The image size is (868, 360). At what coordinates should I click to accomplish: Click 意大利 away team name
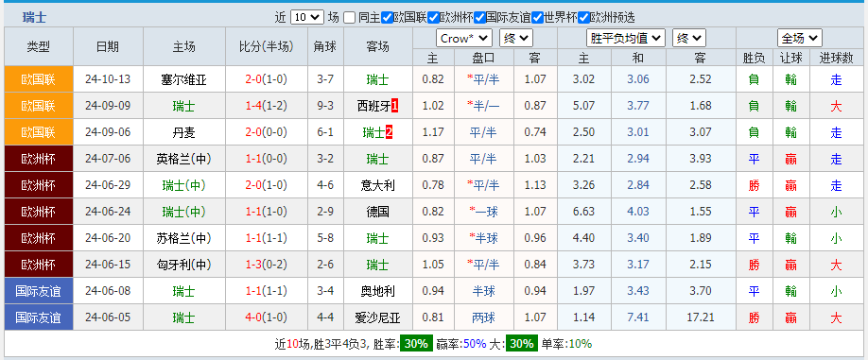(377, 185)
